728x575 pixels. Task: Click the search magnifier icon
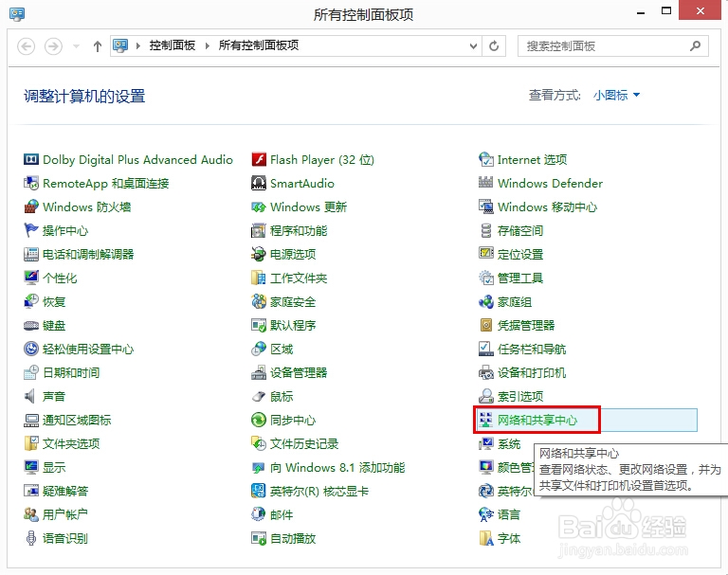click(695, 45)
